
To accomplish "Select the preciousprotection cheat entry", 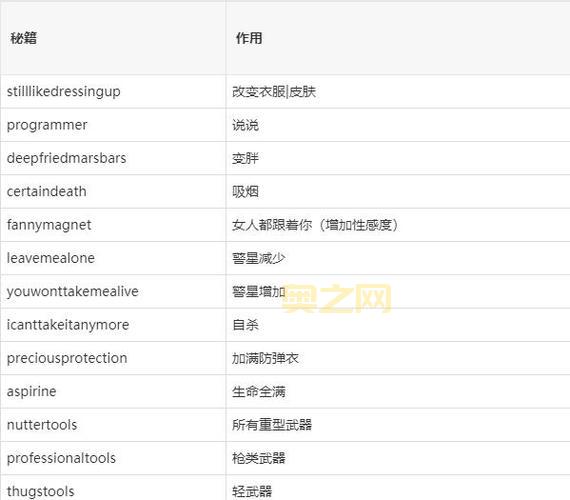I will (x=67, y=359).
